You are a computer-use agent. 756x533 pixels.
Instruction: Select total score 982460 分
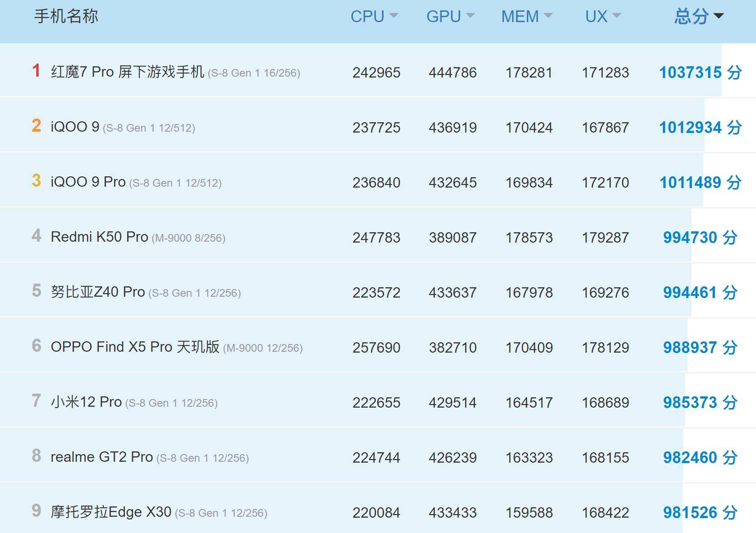(x=700, y=457)
